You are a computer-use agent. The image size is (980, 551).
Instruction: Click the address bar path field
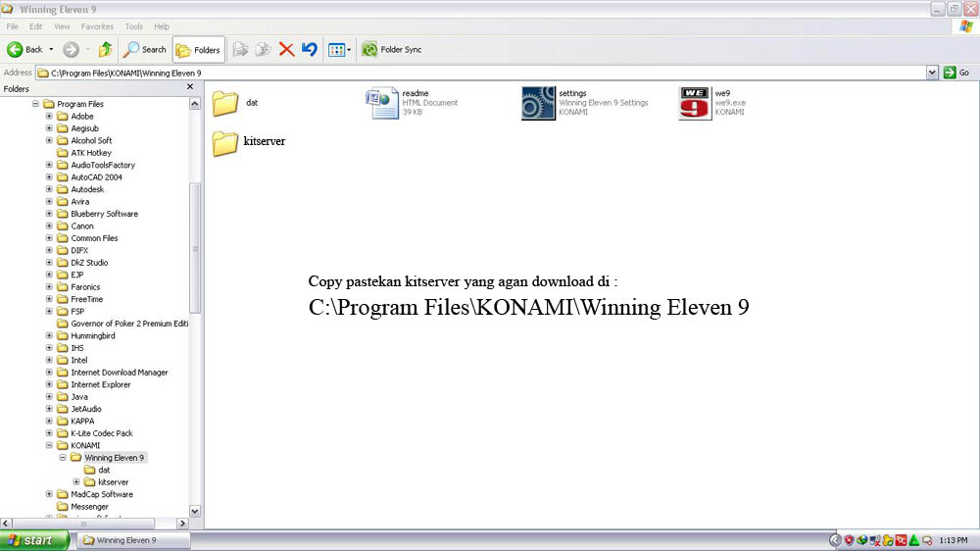[480, 73]
